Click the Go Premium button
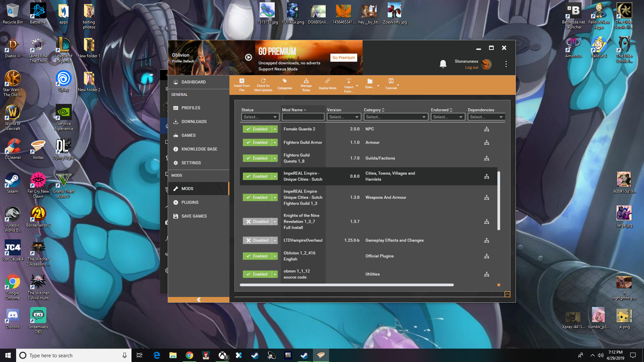644x362 pixels. coord(343,58)
